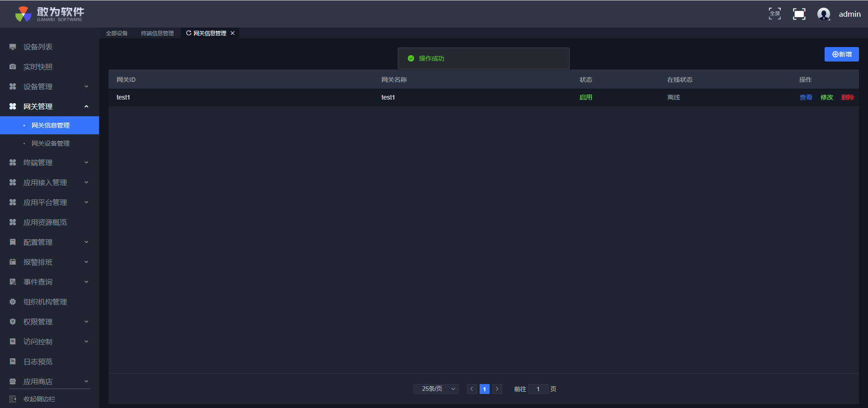This screenshot has width=868, height=408.
Task: Click the 新增 button
Action: 841,54
